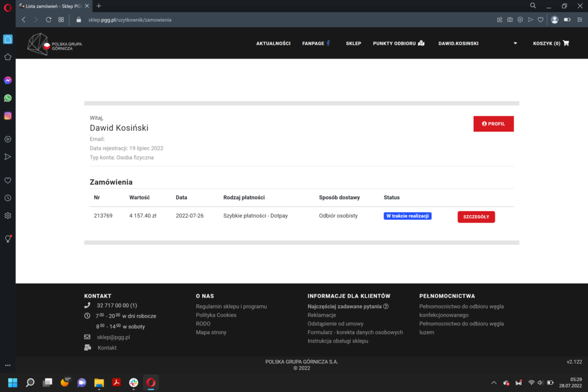The width and height of the screenshot is (588, 392).
Task: Open the KOSZYK (0) cart
Action: pos(551,44)
